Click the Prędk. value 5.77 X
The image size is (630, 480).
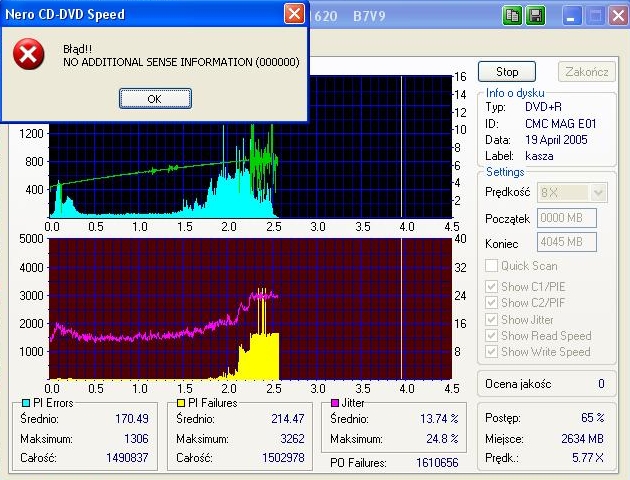click(588, 458)
